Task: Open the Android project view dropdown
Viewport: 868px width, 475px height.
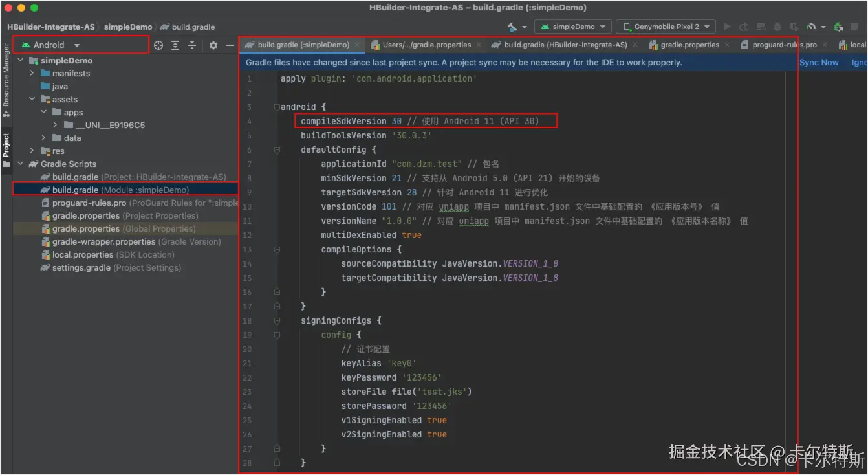Action: [x=50, y=45]
